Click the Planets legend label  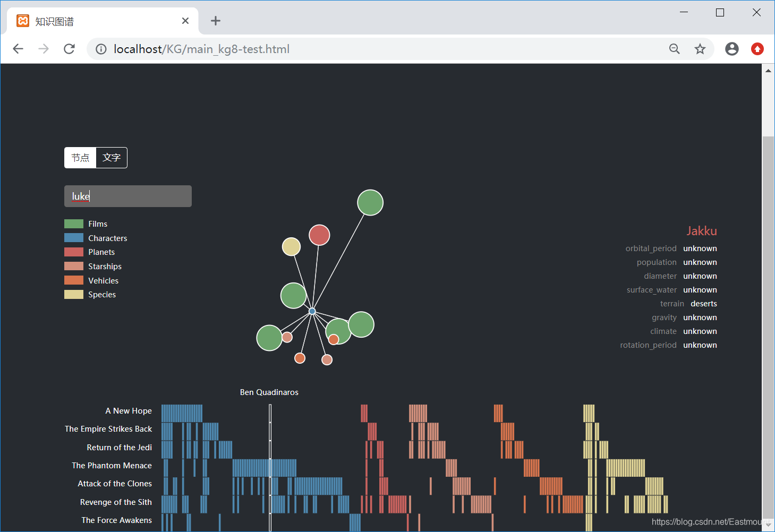coord(101,252)
